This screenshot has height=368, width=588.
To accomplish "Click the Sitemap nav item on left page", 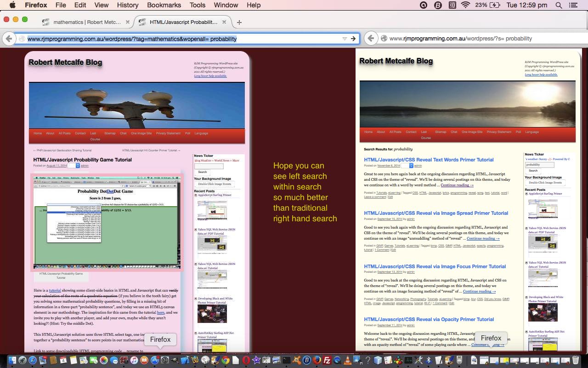I will 110,133.
